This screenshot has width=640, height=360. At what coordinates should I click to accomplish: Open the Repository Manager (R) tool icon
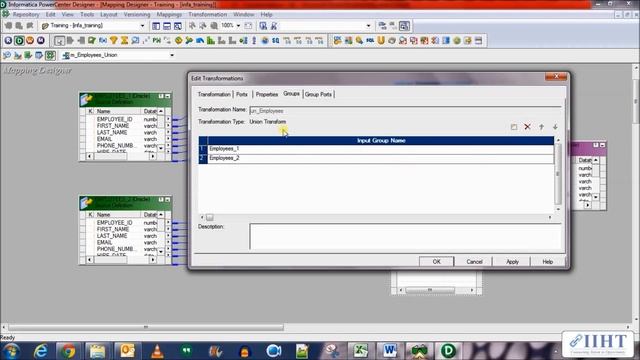click(x=8, y=40)
